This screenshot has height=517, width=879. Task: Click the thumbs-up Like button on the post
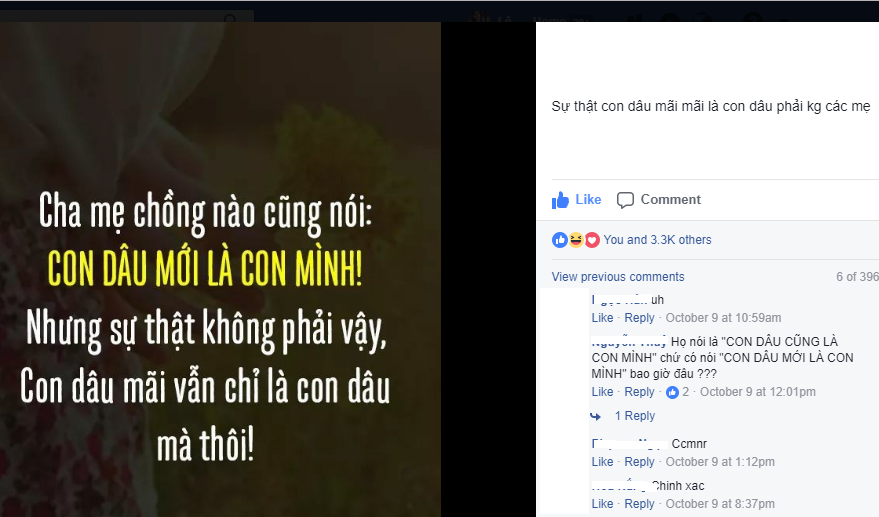(x=576, y=200)
